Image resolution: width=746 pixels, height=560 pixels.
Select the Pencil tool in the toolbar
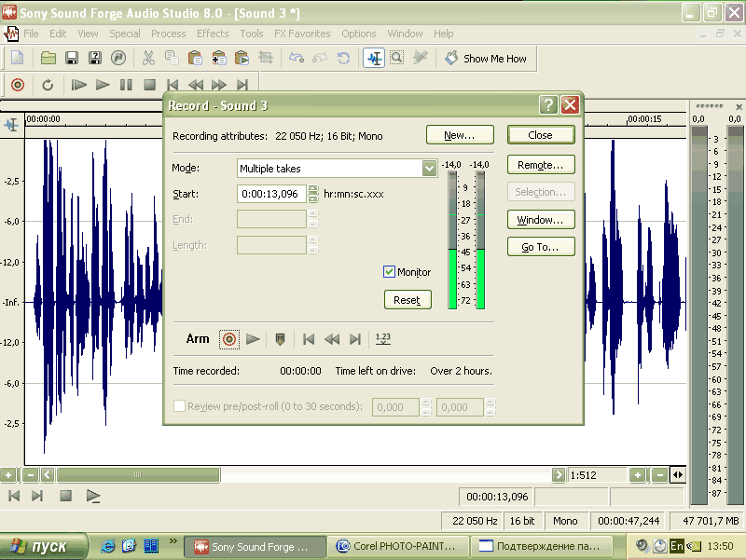pyautogui.click(x=421, y=59)
